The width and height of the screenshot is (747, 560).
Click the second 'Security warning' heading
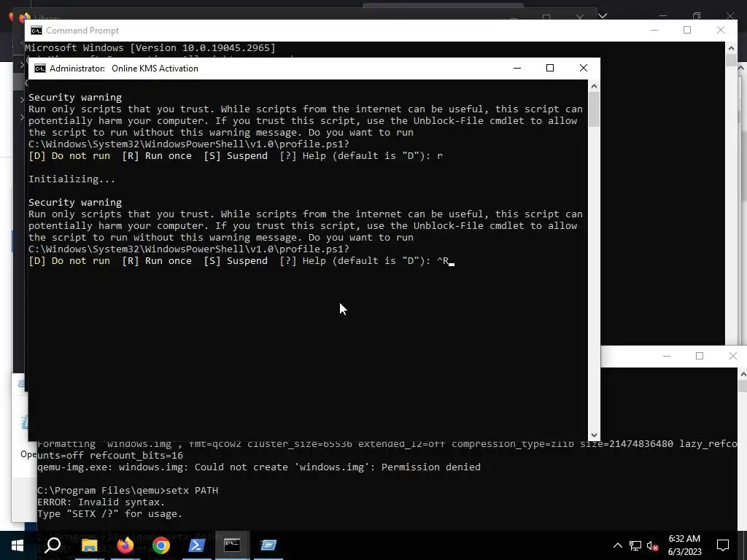[x=75, y=203]
